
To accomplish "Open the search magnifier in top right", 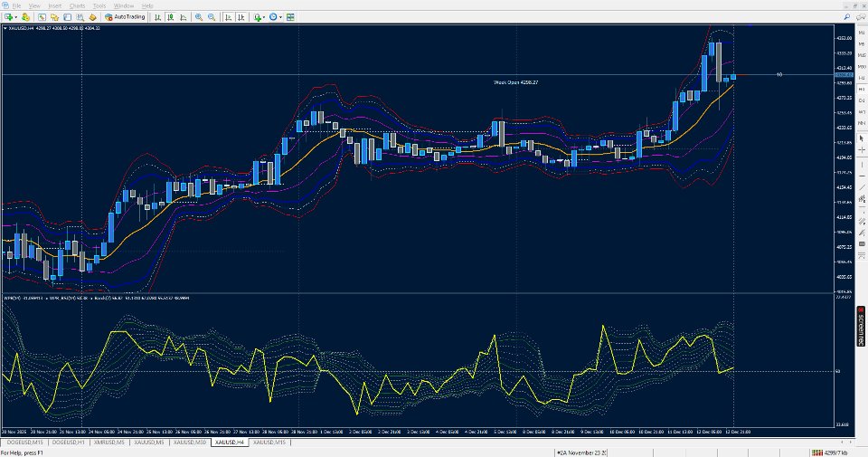I will 847,17.
